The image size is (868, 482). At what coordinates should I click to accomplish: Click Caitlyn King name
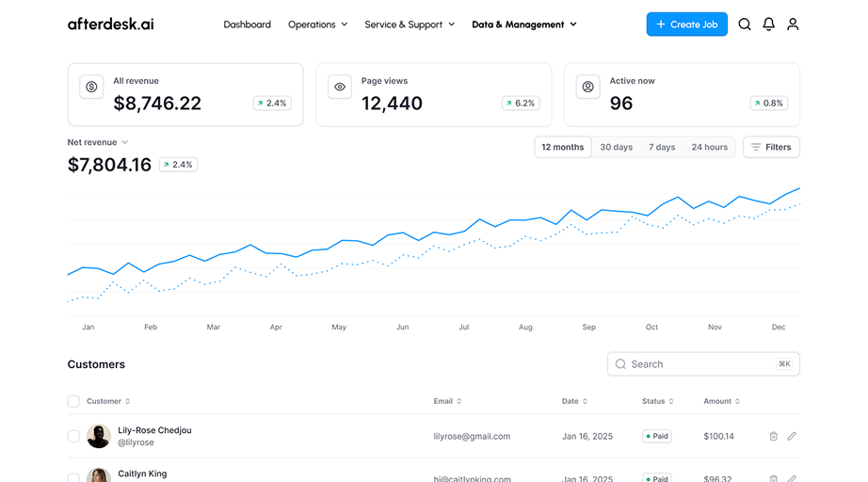pos(142,474)
